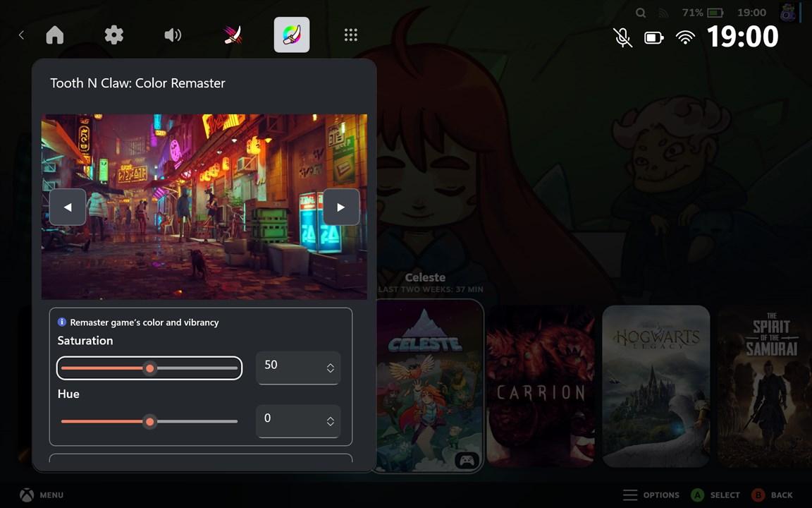Click the info icon beside Remaster description
Screen dimensions: 812x508
pos(61,322)
